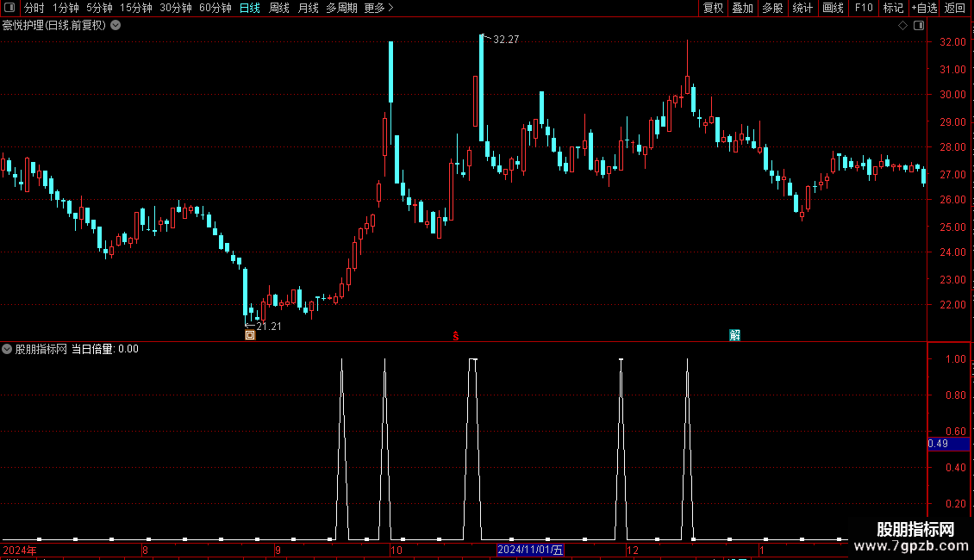This screenshot has width=974, height=560.
Task: Click the panel layout icon at top-left
Action: click(x=9, y=8)
